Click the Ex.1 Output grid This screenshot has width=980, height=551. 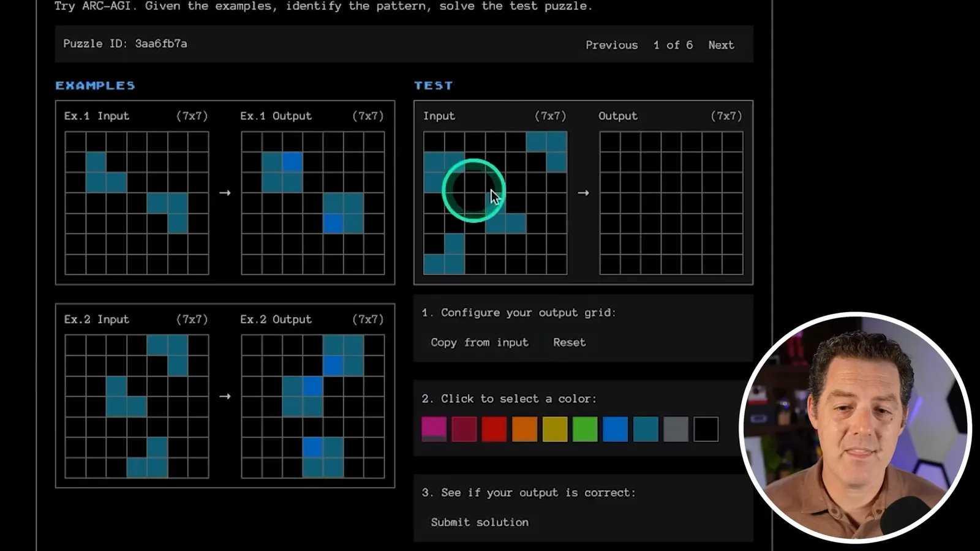[x=313, y=203]
